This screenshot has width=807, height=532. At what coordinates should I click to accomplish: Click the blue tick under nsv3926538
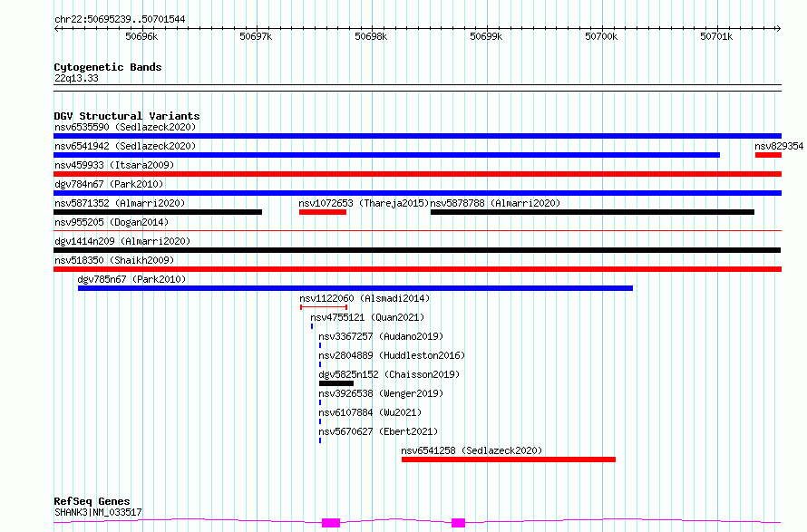pyautogui.click(x=320, y=402)
